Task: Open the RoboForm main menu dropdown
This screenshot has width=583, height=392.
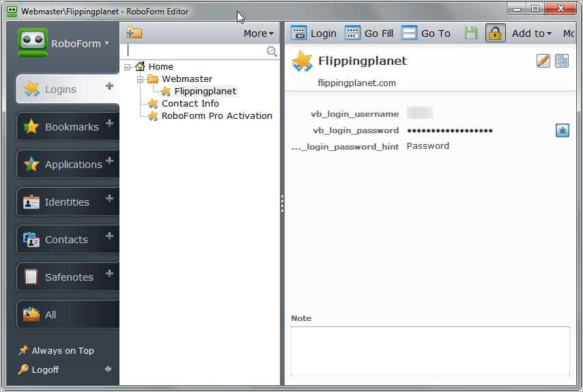Action: pos(80,44)
